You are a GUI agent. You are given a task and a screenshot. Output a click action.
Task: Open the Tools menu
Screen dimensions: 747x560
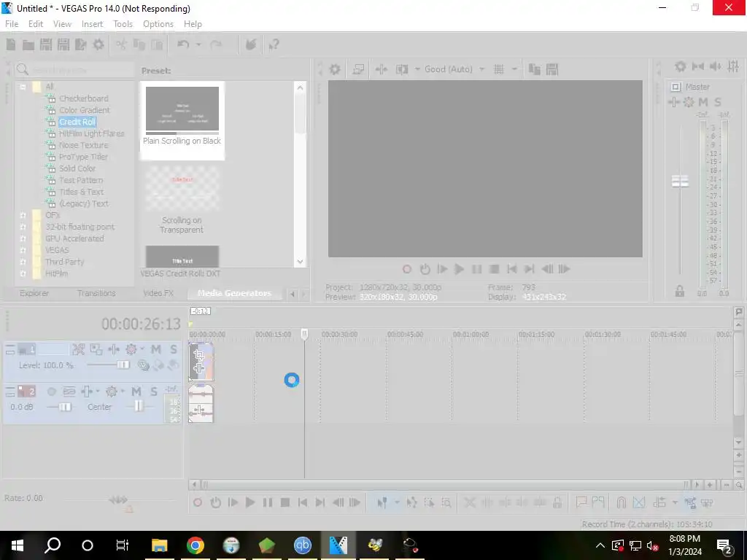click(123, 24)
